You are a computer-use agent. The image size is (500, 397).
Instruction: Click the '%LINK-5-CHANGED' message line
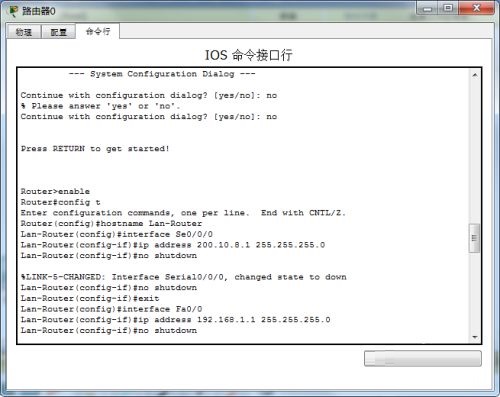pyautogui.click(x=183, y=277)
